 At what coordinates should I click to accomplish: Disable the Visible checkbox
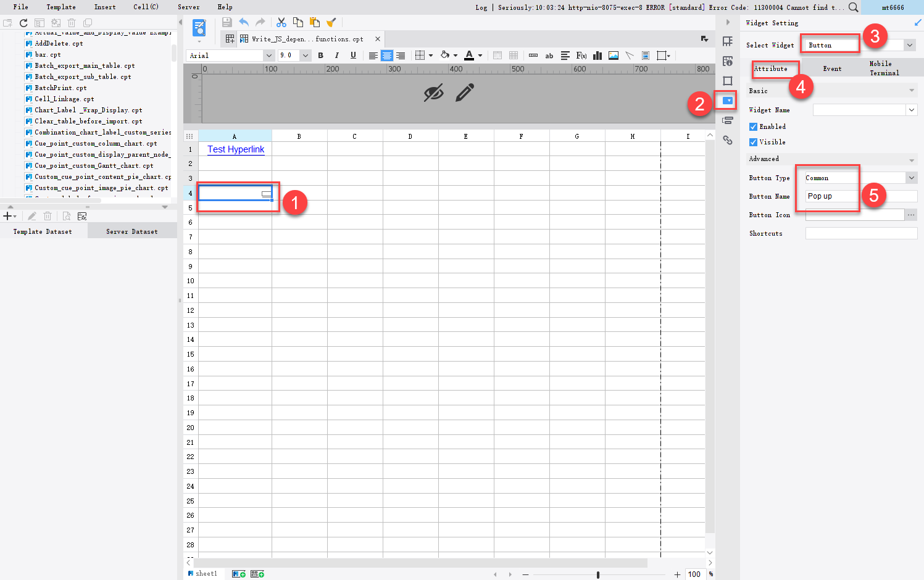(x=754, y=142)
